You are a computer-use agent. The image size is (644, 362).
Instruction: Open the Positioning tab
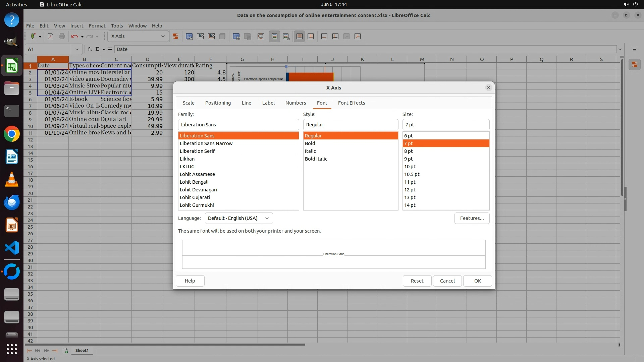pos(218,103)
